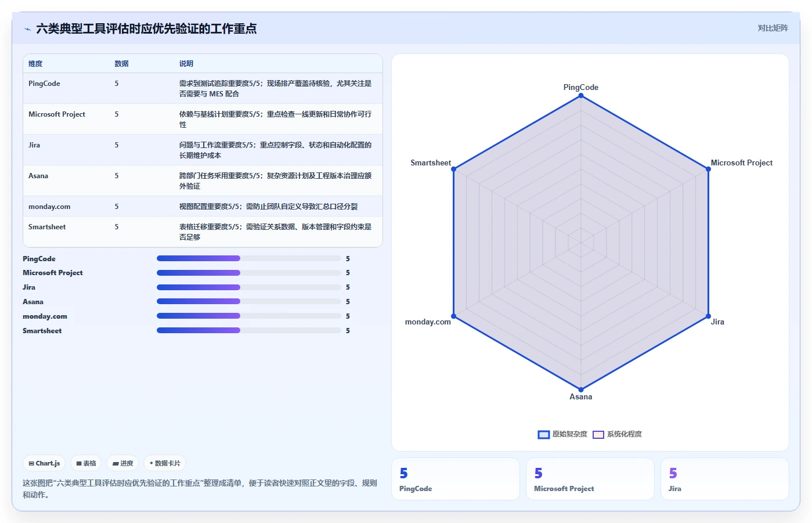Click the Smartsheet progress bar
Viewport: 812px width, 523px height.
point(249,330)
